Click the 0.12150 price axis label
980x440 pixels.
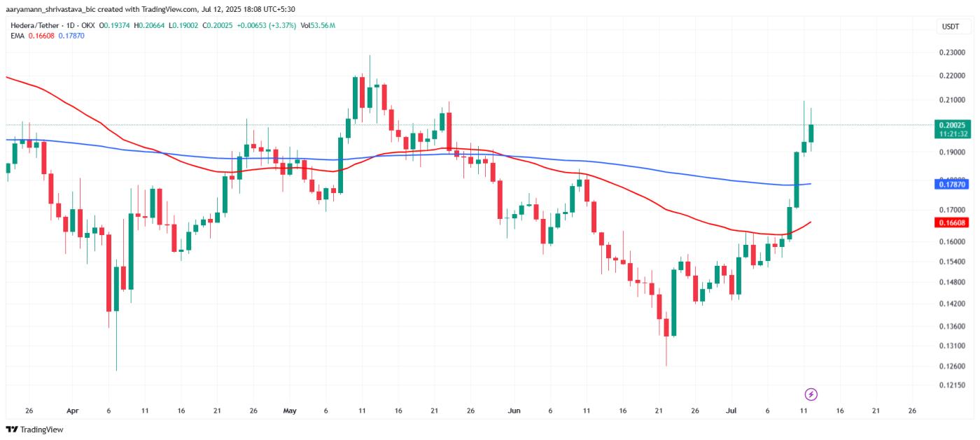coord(951,385)
